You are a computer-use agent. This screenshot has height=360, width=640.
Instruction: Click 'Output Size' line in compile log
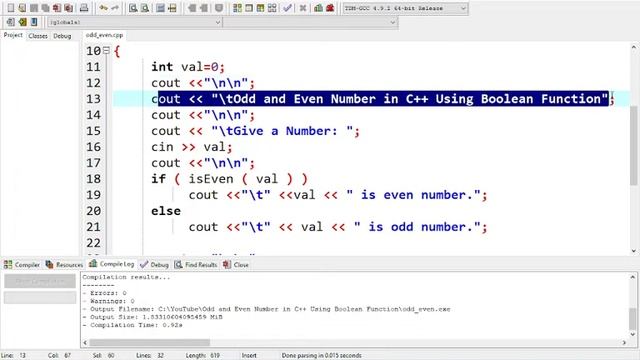point(153,317)
